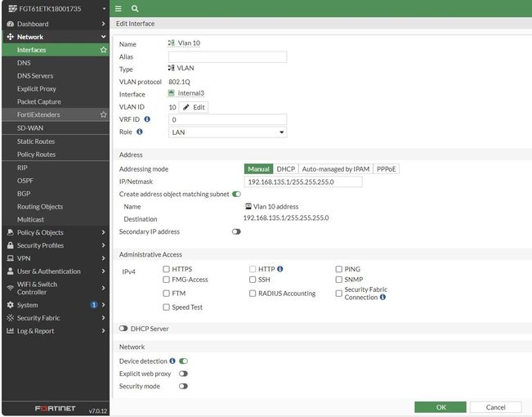Disable the Device detection toggle
The height and width of the screenshot is (417, 532).
coord(183,361)
